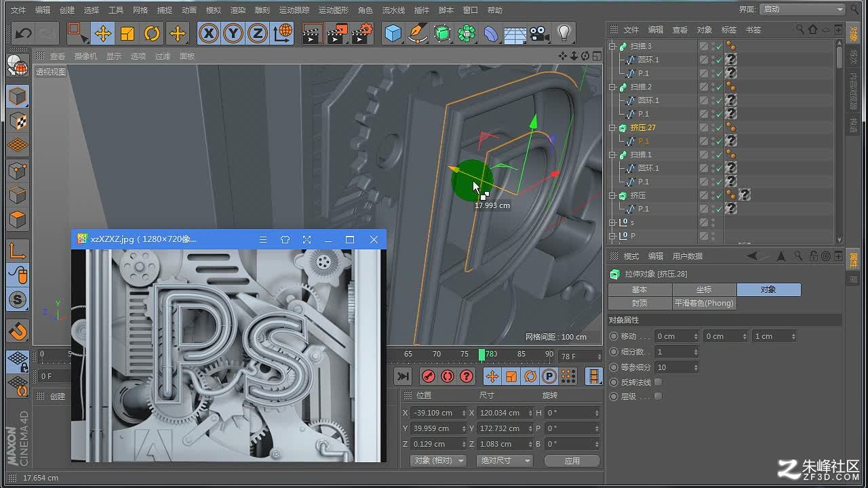Select the 圆环.1 under 扫描.3
The width and height of the screenshot is (868, 488).
pos(648,60)
